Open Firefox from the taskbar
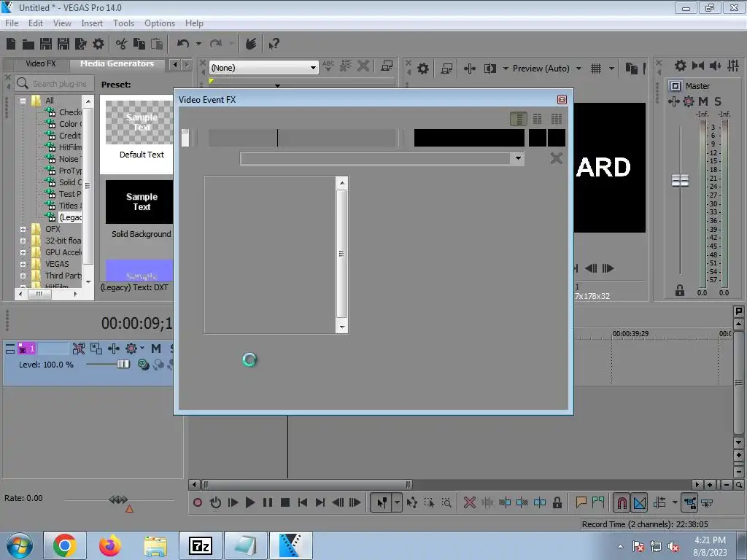This screenshot has height=560, width=747. tap(110, 545)
